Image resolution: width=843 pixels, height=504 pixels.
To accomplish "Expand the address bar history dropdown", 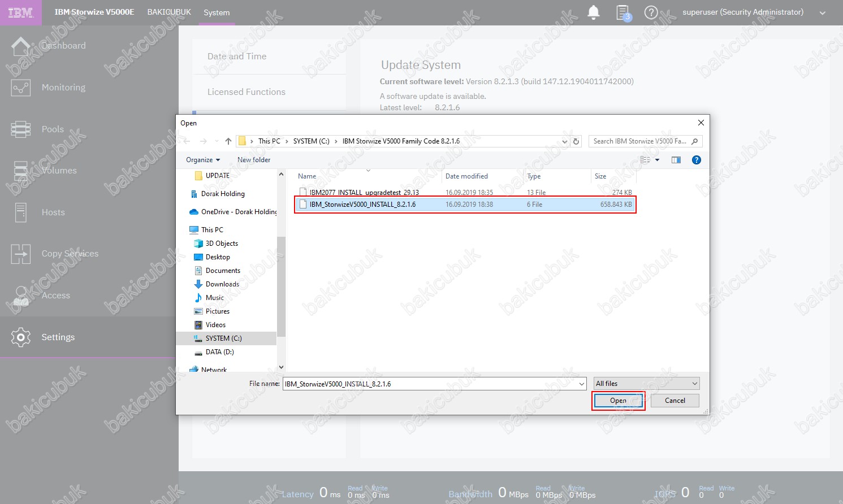I will pyautogui.click(x=565, y=141).
